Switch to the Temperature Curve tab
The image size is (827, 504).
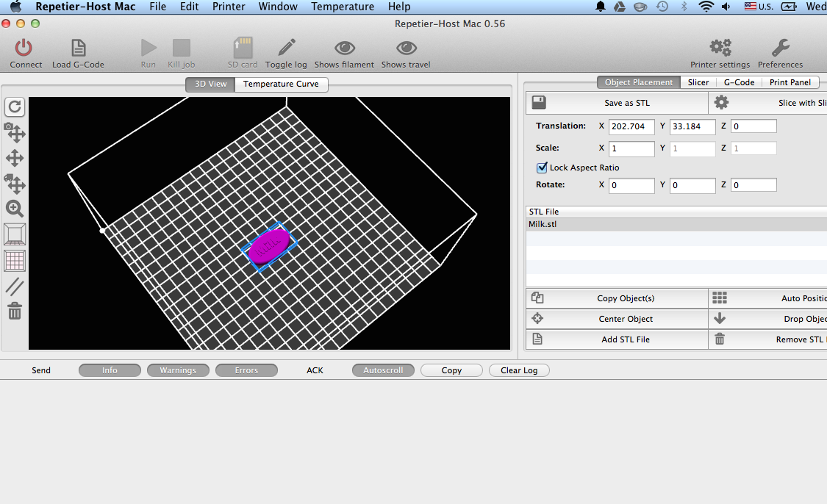281,84
